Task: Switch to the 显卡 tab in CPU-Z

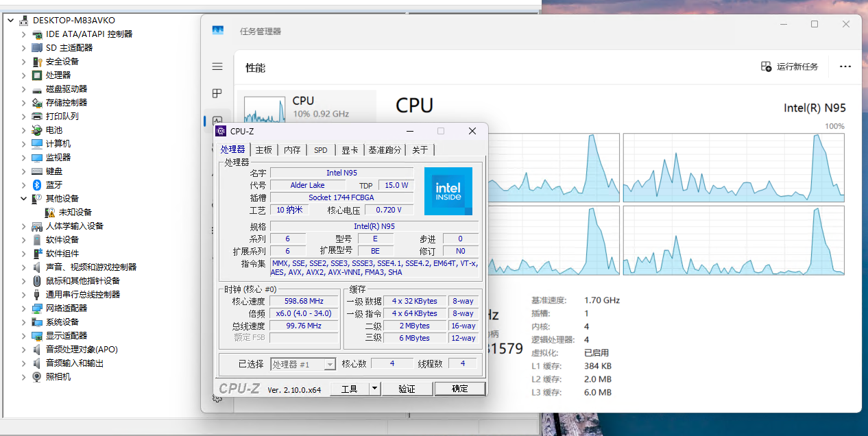Action: [x=350, y=150]
